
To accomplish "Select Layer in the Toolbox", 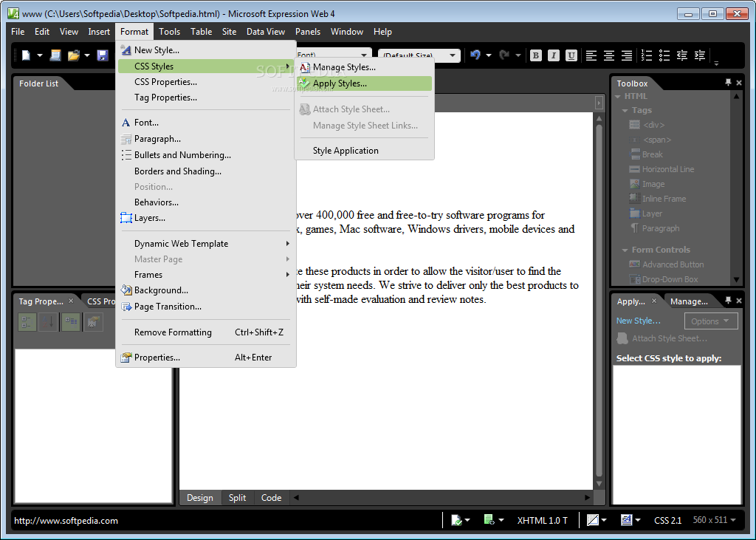I will [x=645, y=213].
